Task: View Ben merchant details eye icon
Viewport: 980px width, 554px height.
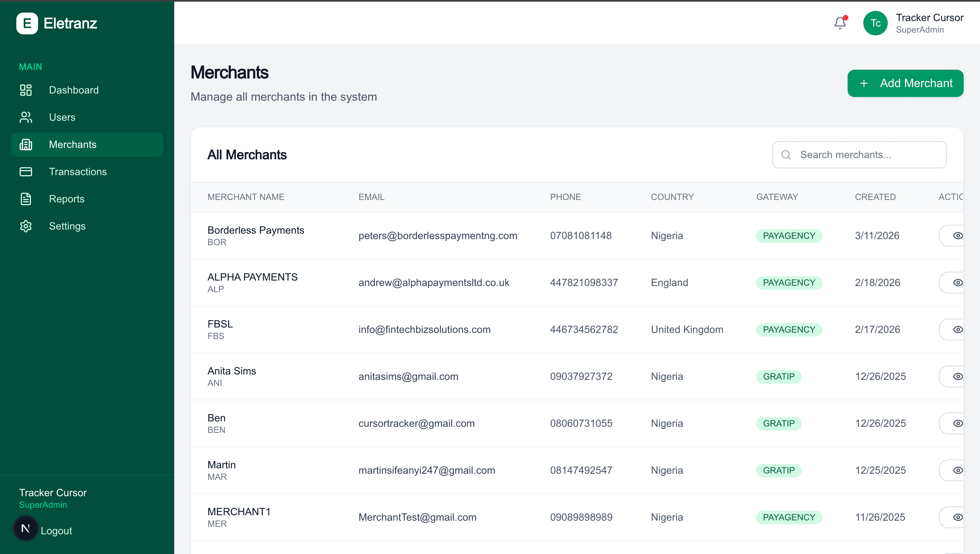Action: (957, 423)
